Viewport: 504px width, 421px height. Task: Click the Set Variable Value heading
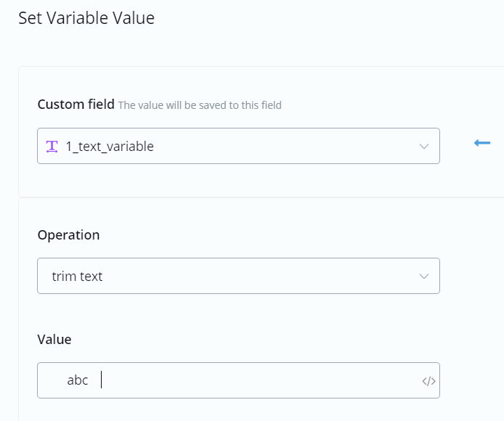point(86,18)
